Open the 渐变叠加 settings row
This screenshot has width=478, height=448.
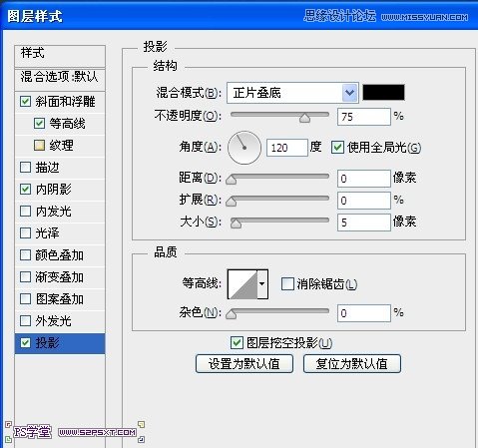59,277
